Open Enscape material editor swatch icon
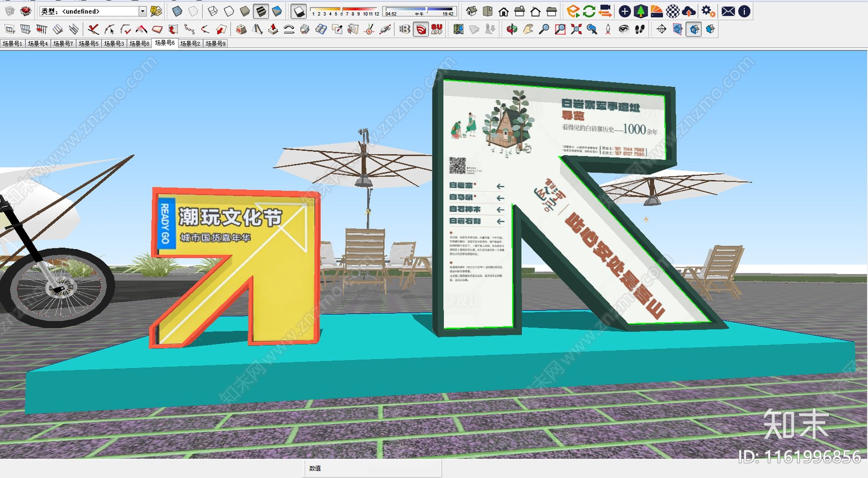868x478 pixels. pos(656,11)
